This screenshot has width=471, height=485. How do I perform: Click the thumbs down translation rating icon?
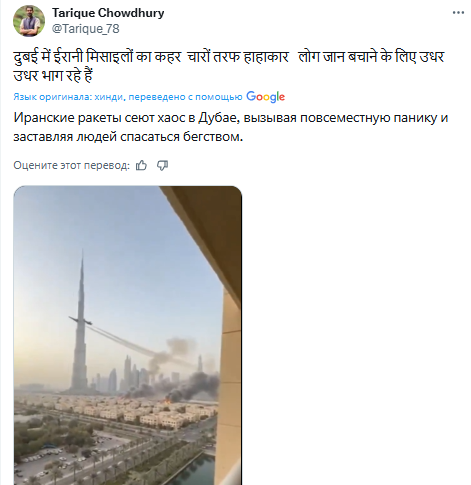pyautogui.click(x=162, y=165)
